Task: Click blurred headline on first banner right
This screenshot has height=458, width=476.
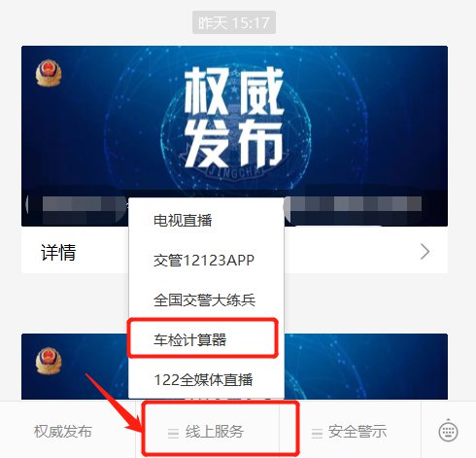Action: [353, 205]
